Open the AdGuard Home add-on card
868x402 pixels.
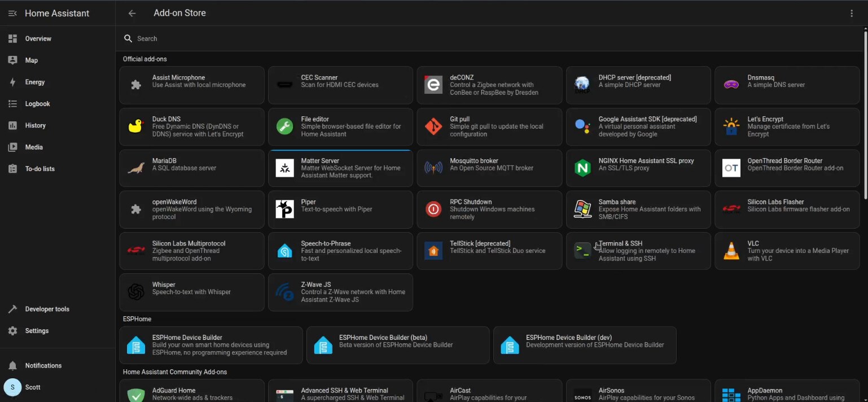192,391
